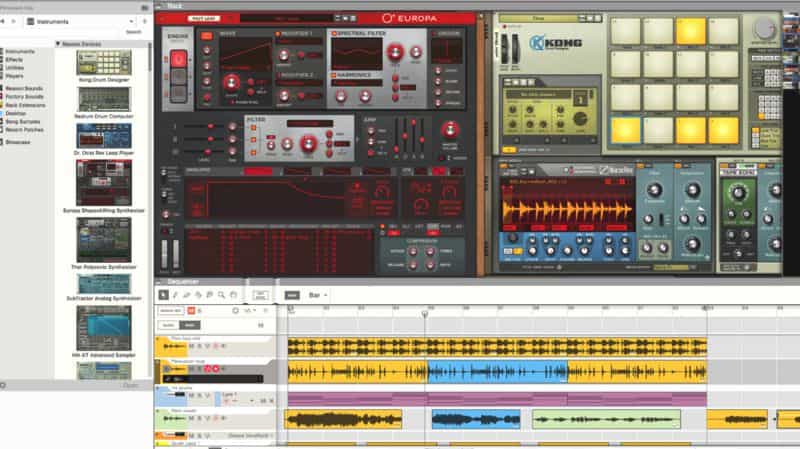The image size is (800, 449).
Task: Open Players in browser sidebar
Action: pos(14,76)
